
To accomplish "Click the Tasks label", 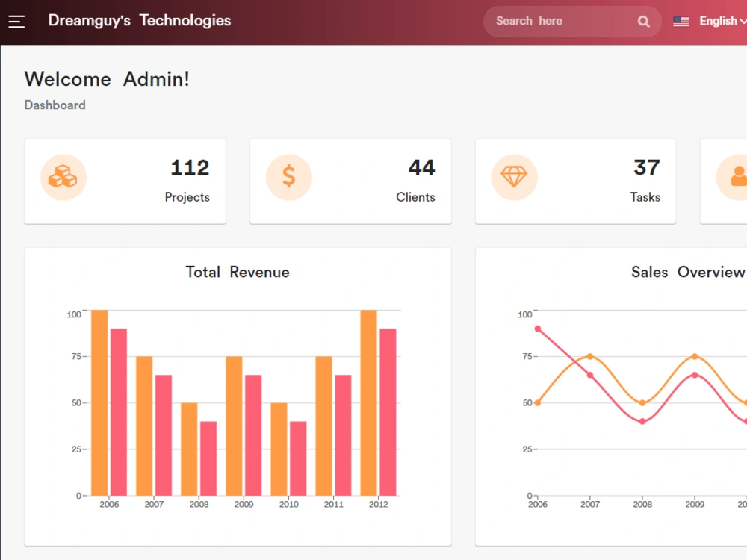I will coord(645,197).
